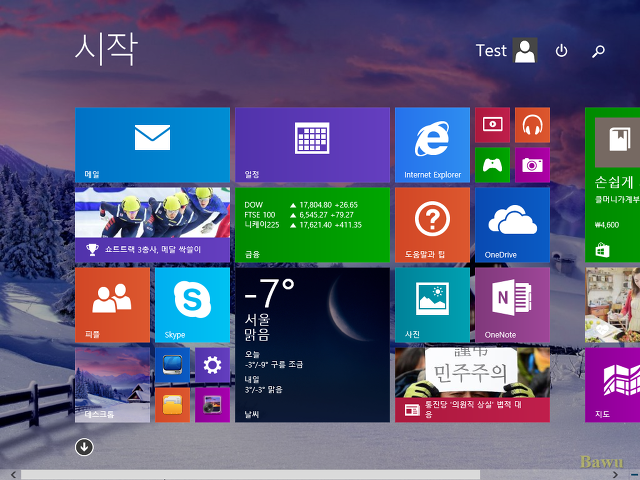
Task: Open the Calendar (일정) tile
Action: tap(312, 145)
